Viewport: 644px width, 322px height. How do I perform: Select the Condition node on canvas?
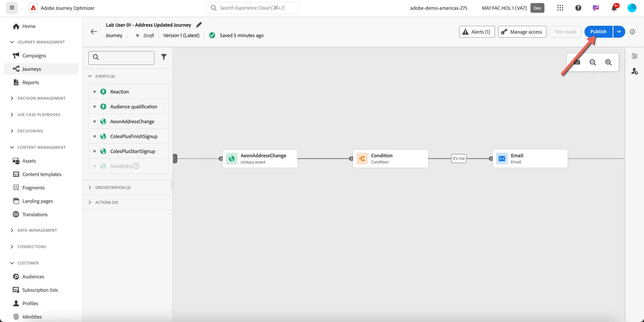point(390,159)
